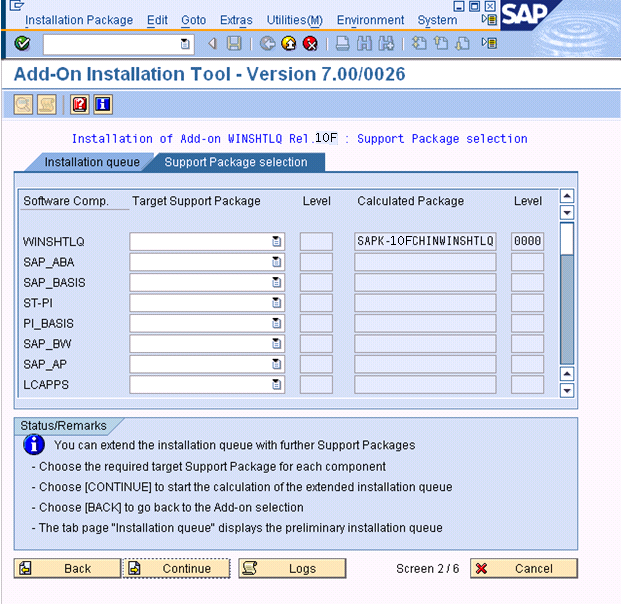This screenshot has height=604, width=621.
Task: Open SAP_BASIS target package value help
Action: point(276,282)
